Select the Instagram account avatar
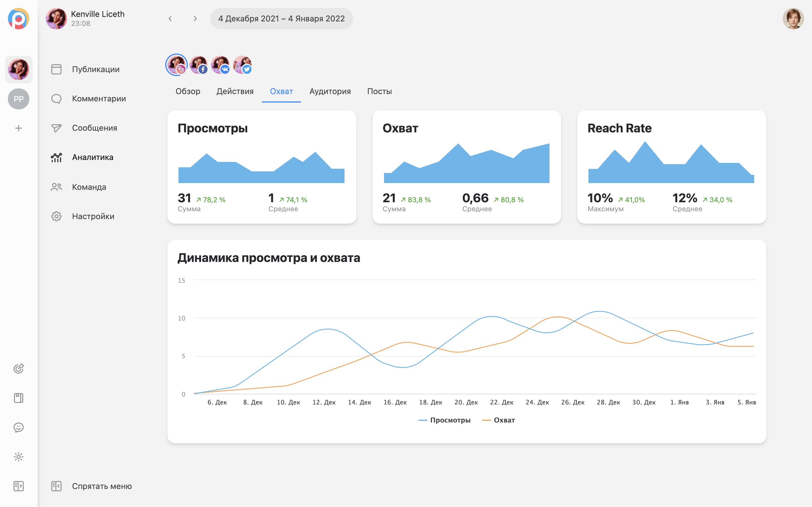This screenshot has width=812, height=507. click(176, 65)
